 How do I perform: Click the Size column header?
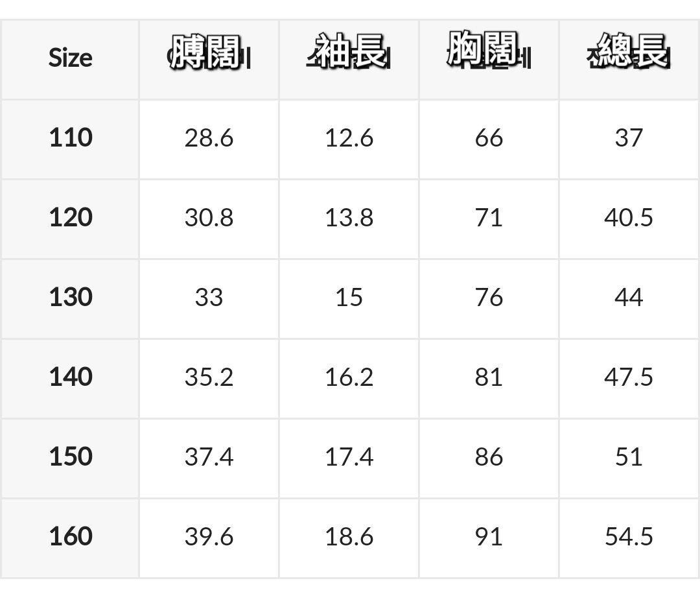click(70, 58)
